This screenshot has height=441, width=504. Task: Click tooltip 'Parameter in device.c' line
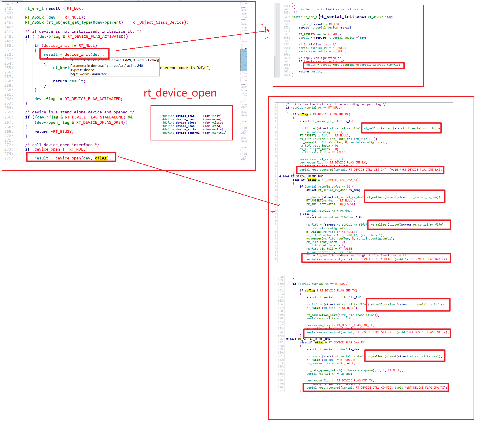107,66
